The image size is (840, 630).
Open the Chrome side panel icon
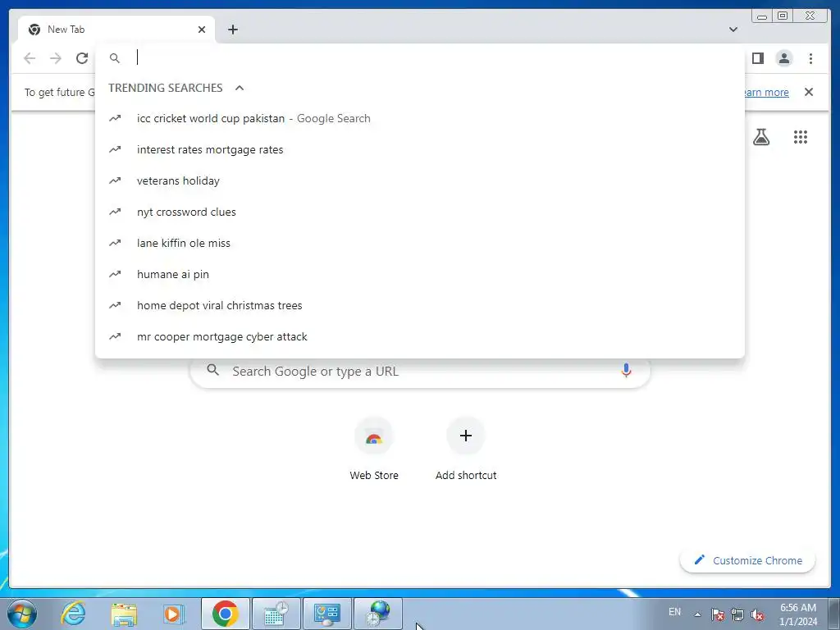coord(757,58)
